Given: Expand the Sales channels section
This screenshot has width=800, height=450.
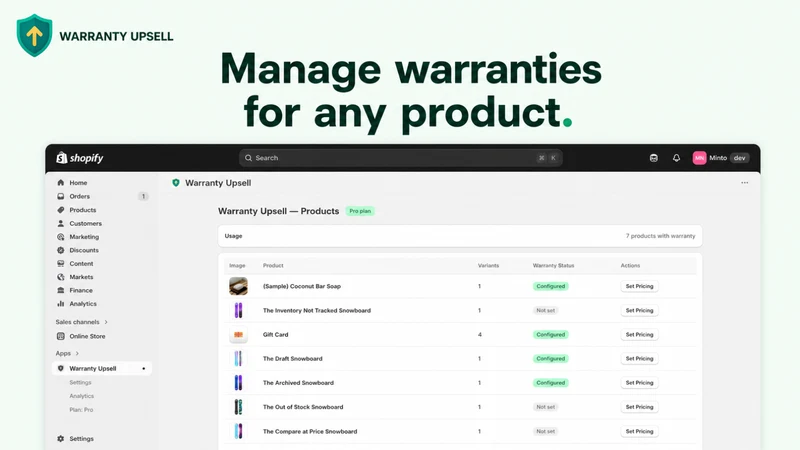Looking at the screenshot, I should pyautogui.click(x=82, y=322).
